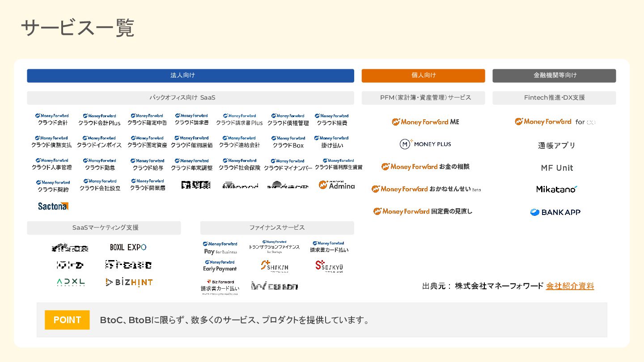Click the 出典元: 株式会社マネーフォワード text
The height and width of the screenshot is (362, 644).
[x=483, y=286]
